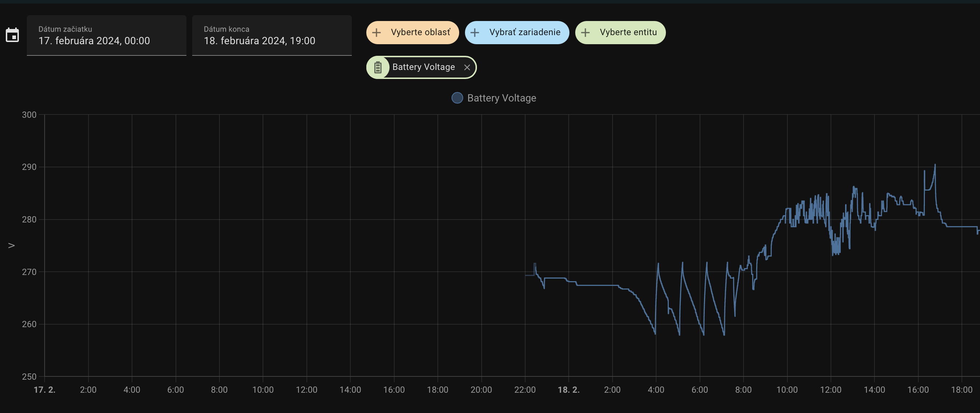Click the 300 y-axis label
This screenshot has width=980, height=413.
tap(29, 115)
